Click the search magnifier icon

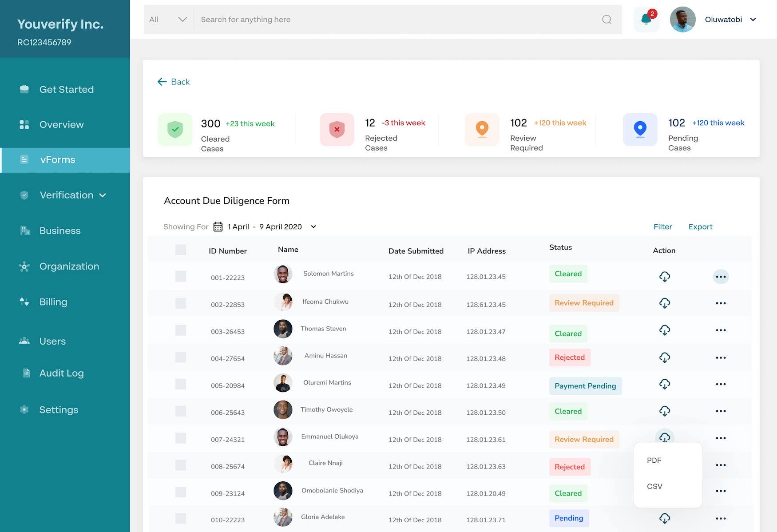click(x=606, y=19)
